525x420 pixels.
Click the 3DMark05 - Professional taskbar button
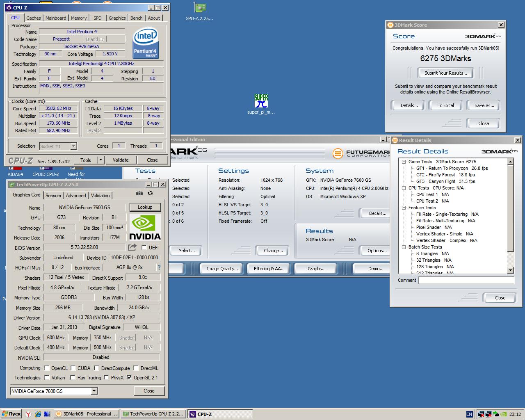coord(87,414)
